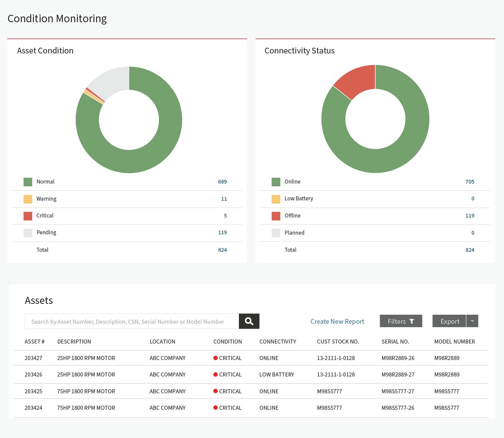Click the Export button
Viewport: 504px width, 438px height.
click(449, 321)
